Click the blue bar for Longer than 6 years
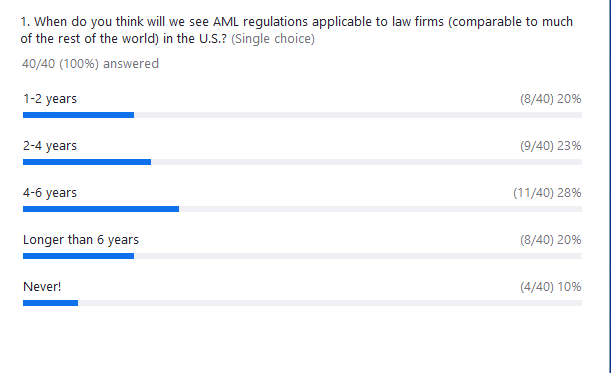611x373 pixels. [x=78, y=256]
